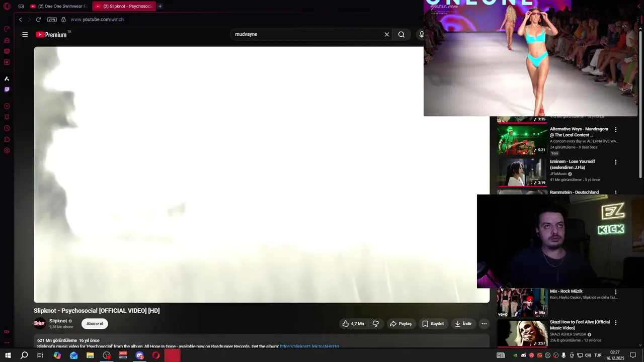
Task: Open Eminem Lose Yourself title link
Action: [573, 164]
